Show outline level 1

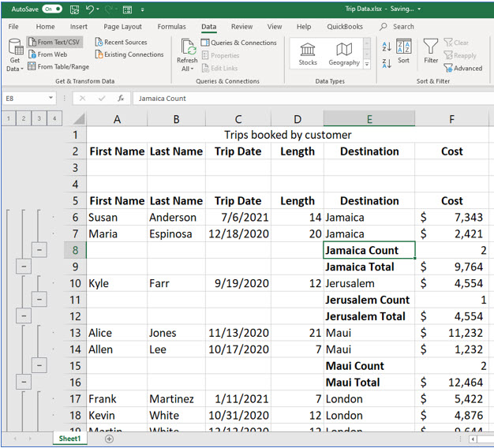pyautogui.click(x=8, y=118)
